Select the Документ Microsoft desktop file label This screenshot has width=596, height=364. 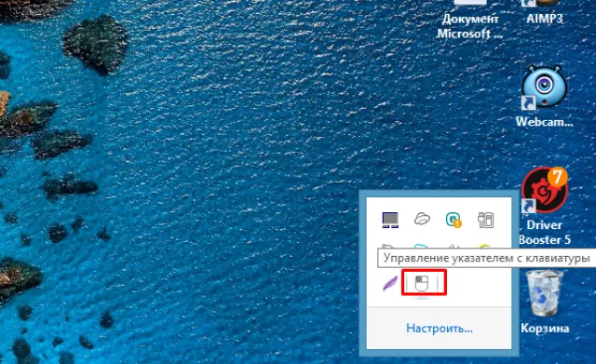coord(470,26)
